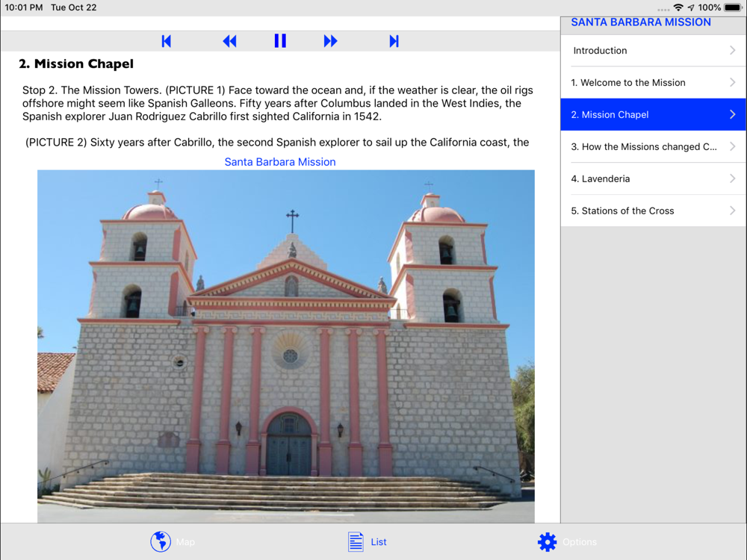The height and width of the screenshot is (560, 747).
Task: Fast forward the audio narration
Action: coord(330,41)
